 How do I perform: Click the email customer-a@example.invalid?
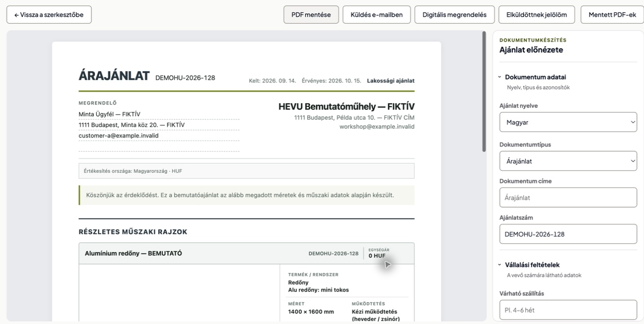pos(118,136)
